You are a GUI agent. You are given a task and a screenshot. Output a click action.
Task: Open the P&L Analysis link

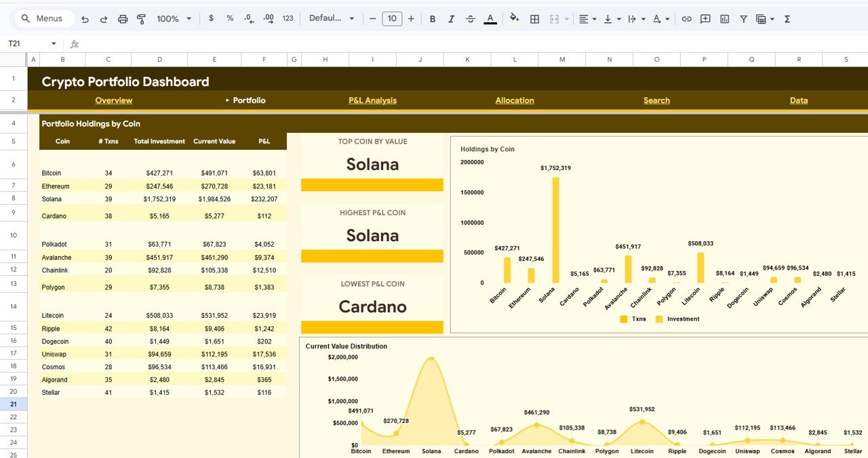(372, 100)
